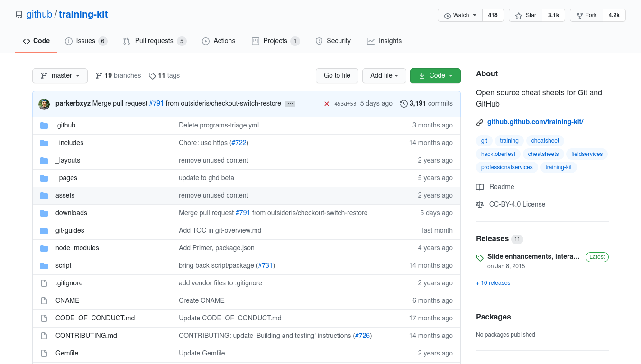Click the Go to file button
The image size is (641, 364).
tap(337, 76)
